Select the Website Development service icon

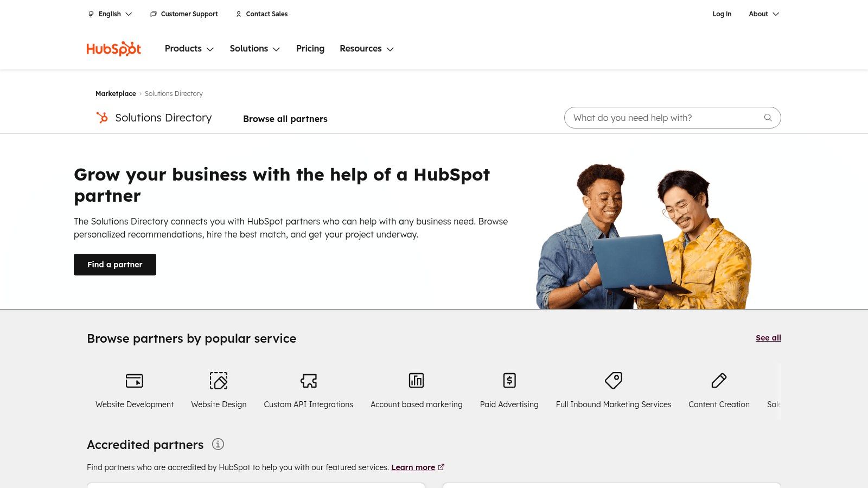pos(134,381)
